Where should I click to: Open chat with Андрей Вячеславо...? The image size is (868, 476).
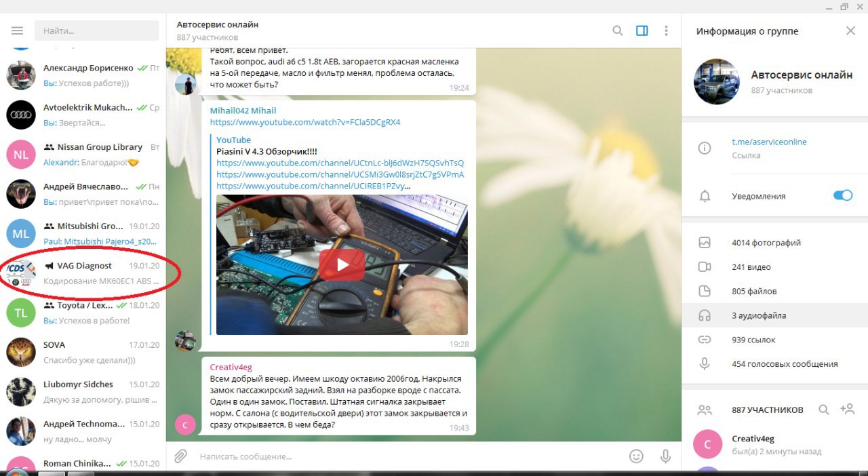click(83, 193)
